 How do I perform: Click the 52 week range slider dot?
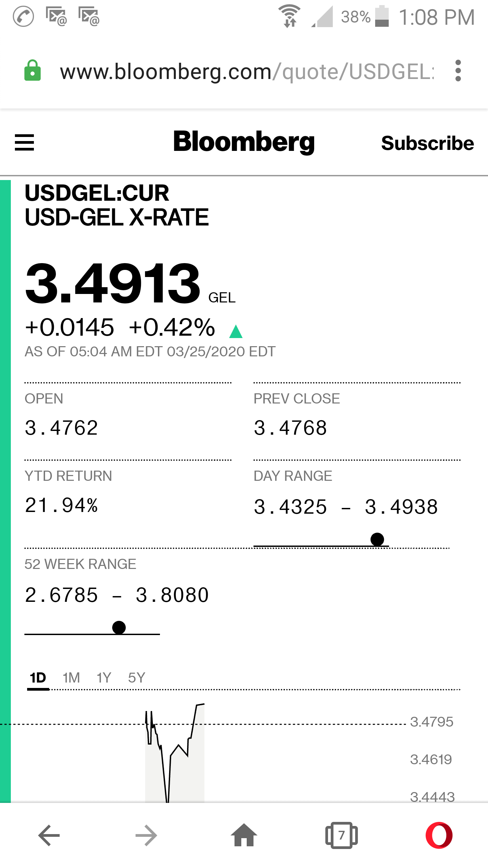click(119, 627)
